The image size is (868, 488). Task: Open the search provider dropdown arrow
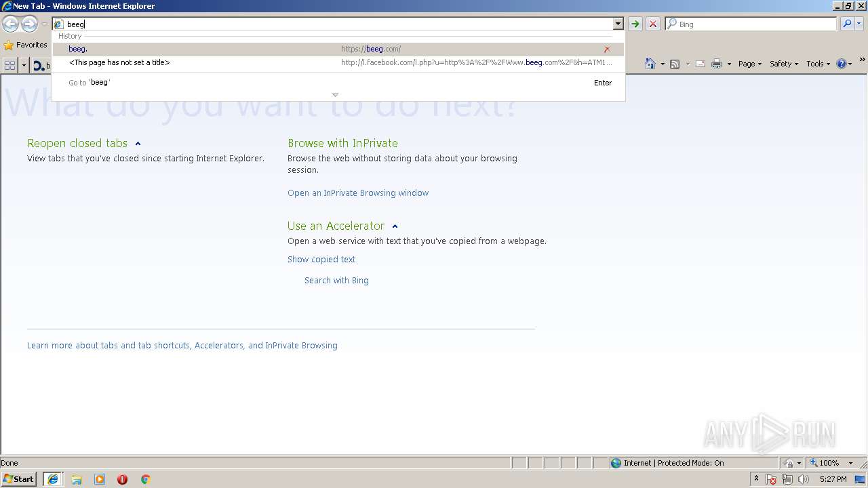(x=859, y=24)
